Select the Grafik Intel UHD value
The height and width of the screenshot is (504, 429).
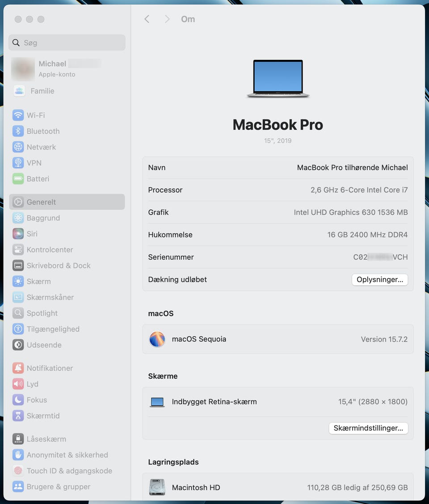pos(351,212)
